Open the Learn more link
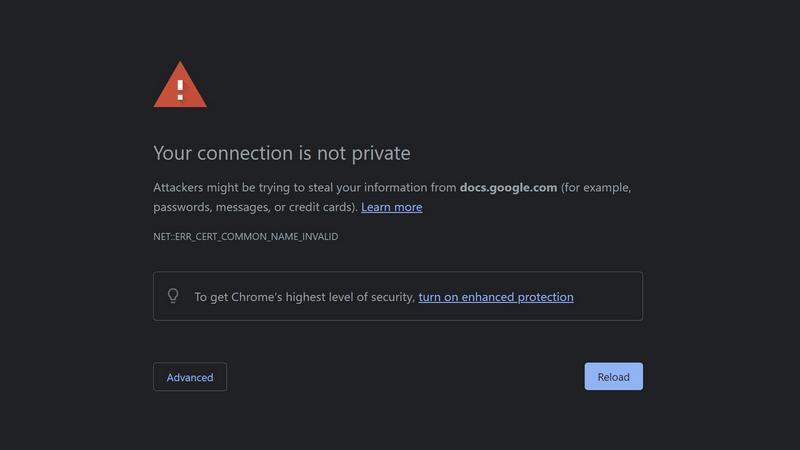Viewport: 800px width, 450px height. click(391, 207)
